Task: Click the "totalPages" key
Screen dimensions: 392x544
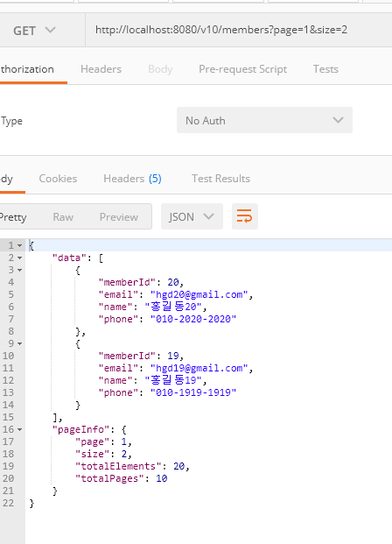Action: pos(109,478)
